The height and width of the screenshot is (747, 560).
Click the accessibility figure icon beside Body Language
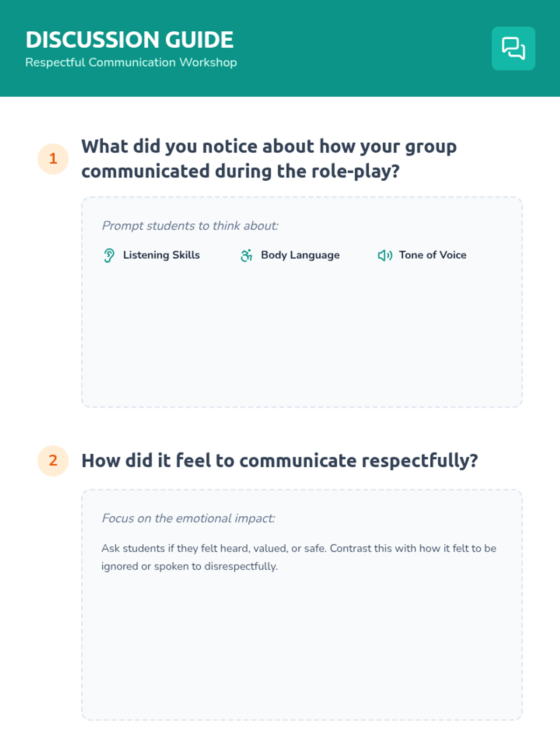246,255
